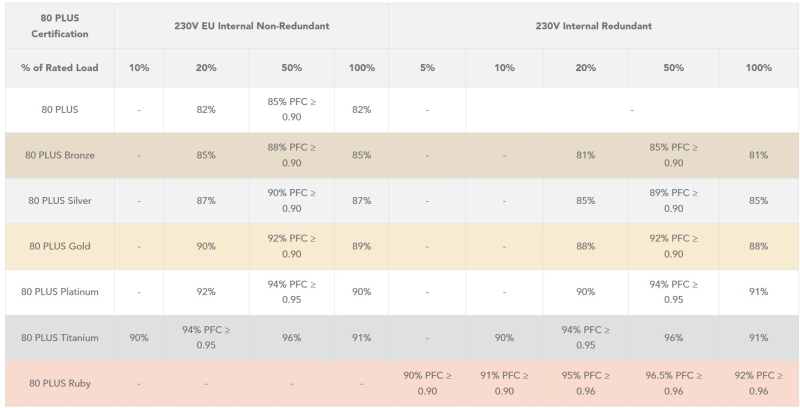Select the 230V EU Internal Non-Redundant header

[x=251, y=24]
